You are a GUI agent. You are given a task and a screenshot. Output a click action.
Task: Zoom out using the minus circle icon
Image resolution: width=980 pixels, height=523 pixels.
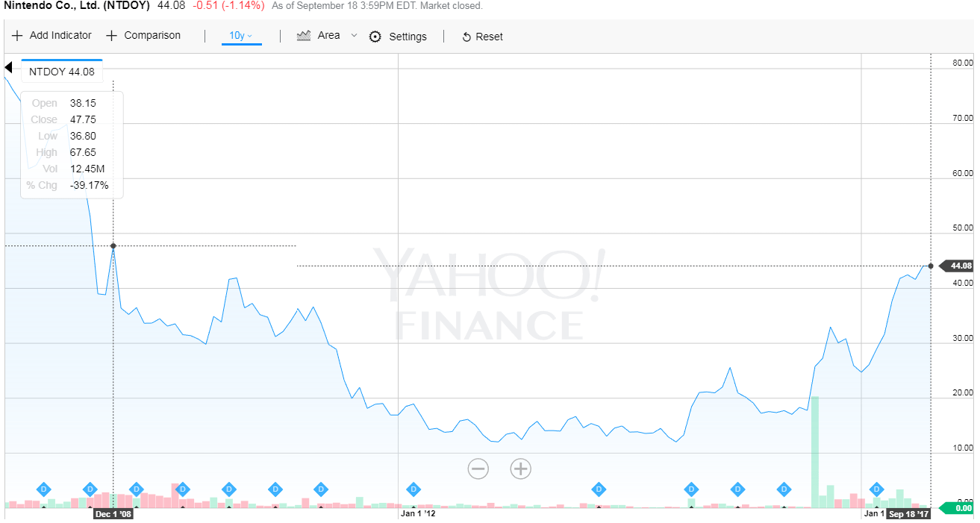[478, 469]
